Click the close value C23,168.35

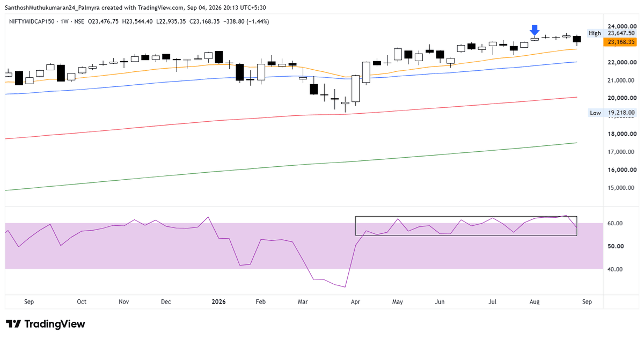(x=206, y=21)
